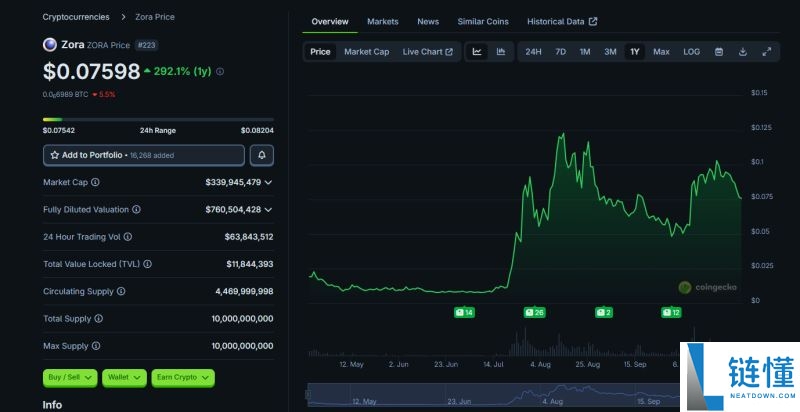Viewport: 800px width, 412px height.
Task: Click the 4,469,999,998 circulating supply value
Action: pos(244,291)
